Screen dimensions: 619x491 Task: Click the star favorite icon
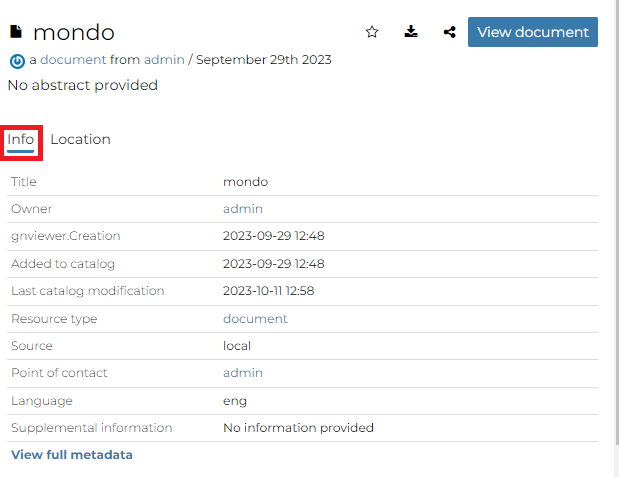pyautogui.click(x=372, y=32)
